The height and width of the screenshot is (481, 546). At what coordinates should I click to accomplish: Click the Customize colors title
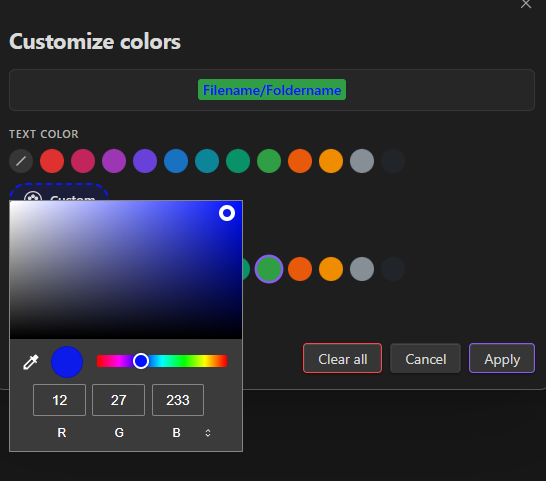(x=95, y=42)
